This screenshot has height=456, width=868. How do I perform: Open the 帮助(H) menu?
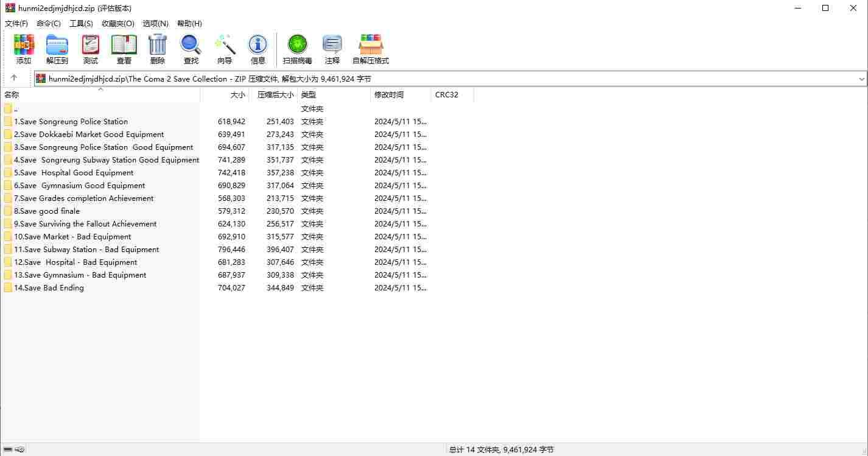tap(189, 23)
